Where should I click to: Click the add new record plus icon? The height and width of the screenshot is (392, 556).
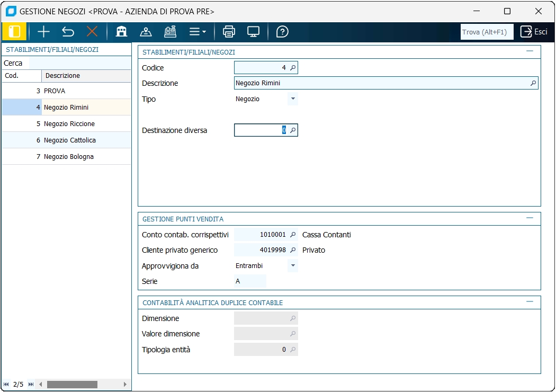[x=43, y=32]
